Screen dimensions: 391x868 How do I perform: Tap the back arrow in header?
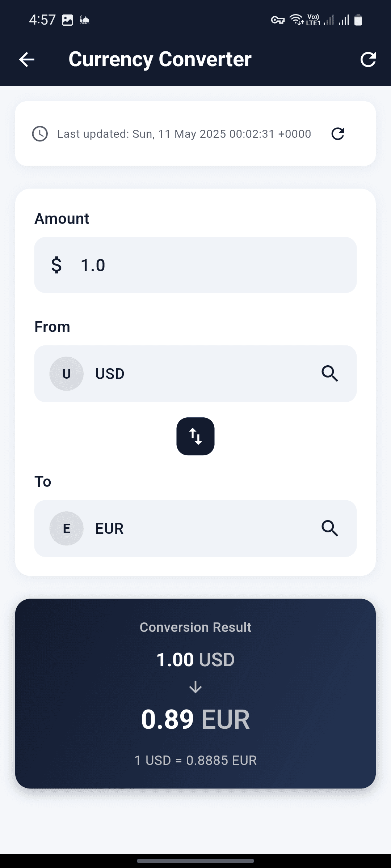coord(27,60)
